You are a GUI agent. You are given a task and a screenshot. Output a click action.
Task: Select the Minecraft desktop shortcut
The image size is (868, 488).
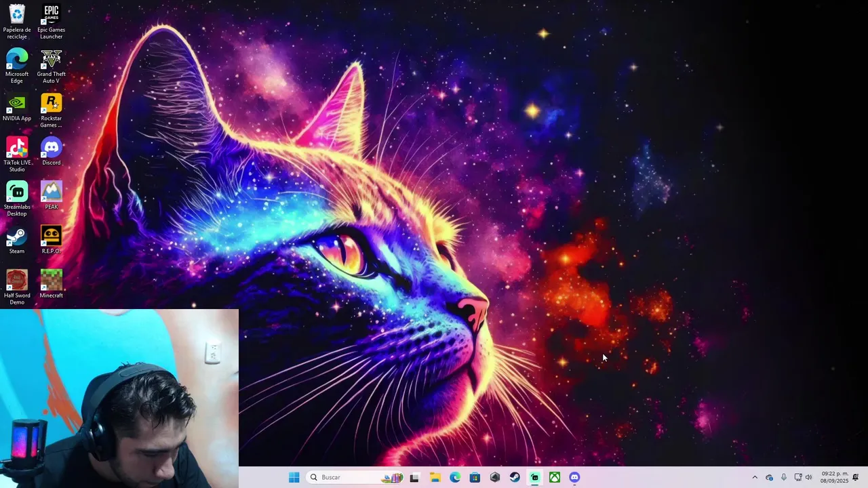52,285
